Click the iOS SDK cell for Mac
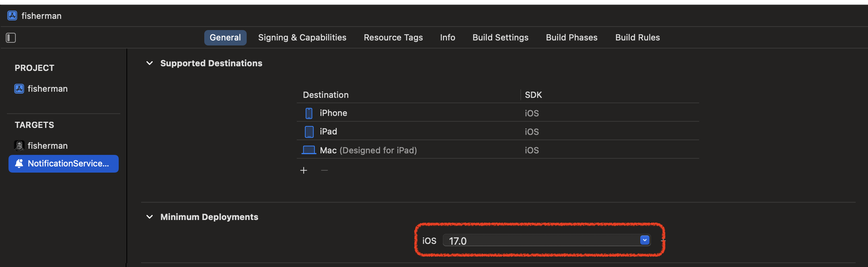Image resolution: width=868 pixels, height=267 pixels. coord(532,150)
